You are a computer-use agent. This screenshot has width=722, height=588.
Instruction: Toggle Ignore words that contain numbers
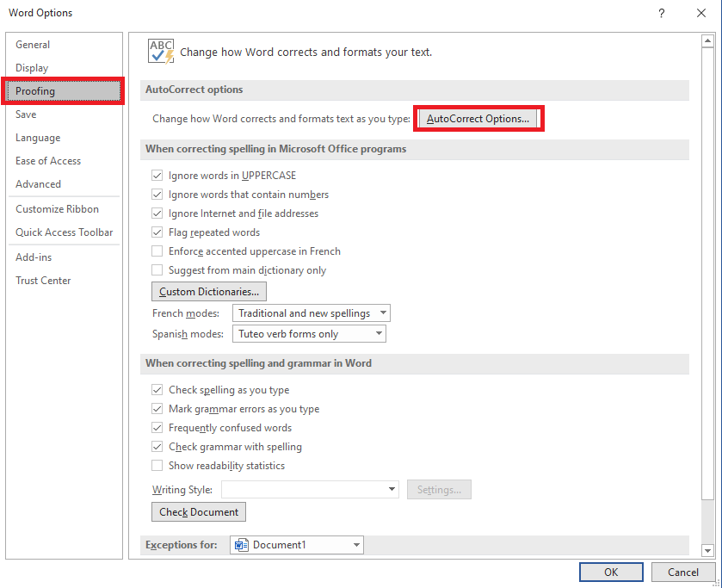(x=157, y=195)
